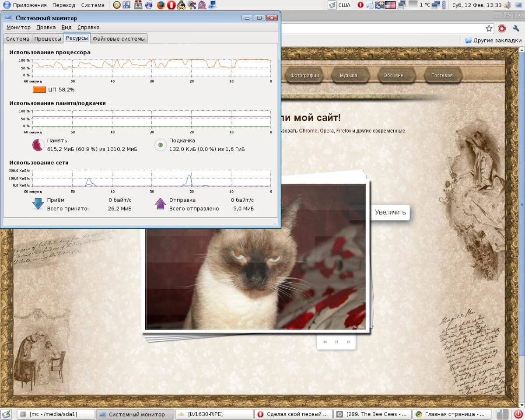Open the Другие закладки bookmarks folder

pos(493,40)
